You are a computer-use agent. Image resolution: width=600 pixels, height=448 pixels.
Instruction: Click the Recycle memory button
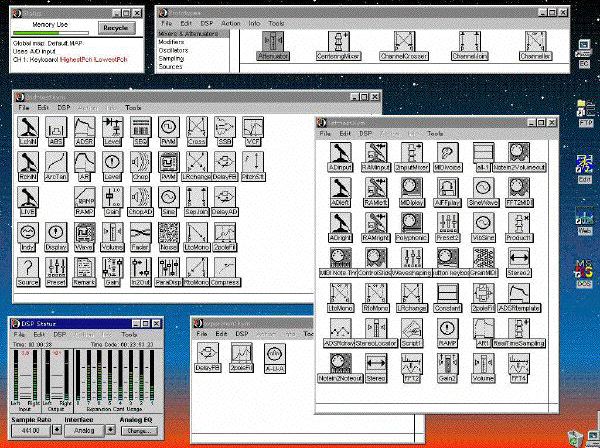coord(116,28)
